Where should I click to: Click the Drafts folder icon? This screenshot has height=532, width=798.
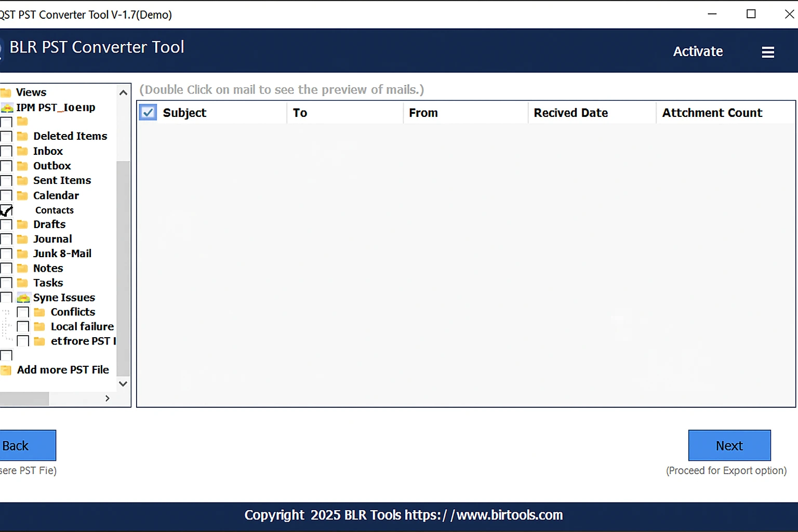[22, 224]
